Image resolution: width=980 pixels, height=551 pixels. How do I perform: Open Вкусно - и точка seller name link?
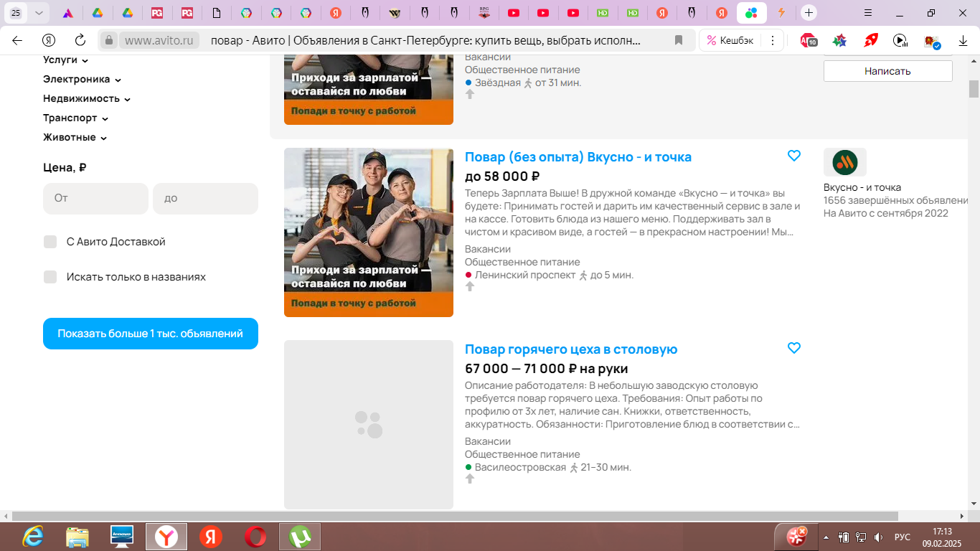pyautogui.click(x=862, y=187)
